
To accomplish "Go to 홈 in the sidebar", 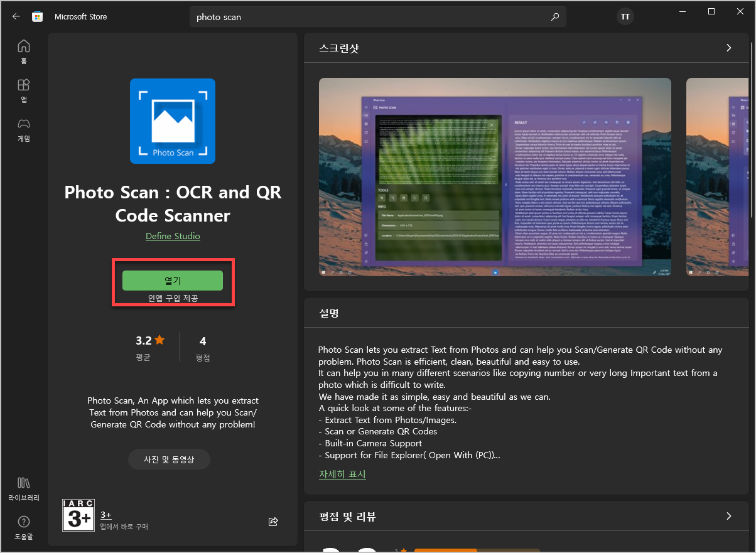I will coord(24,52).
